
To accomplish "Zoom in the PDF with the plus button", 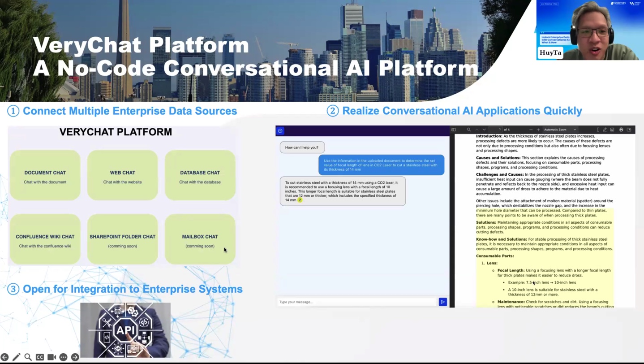I will tap(538, 130).
